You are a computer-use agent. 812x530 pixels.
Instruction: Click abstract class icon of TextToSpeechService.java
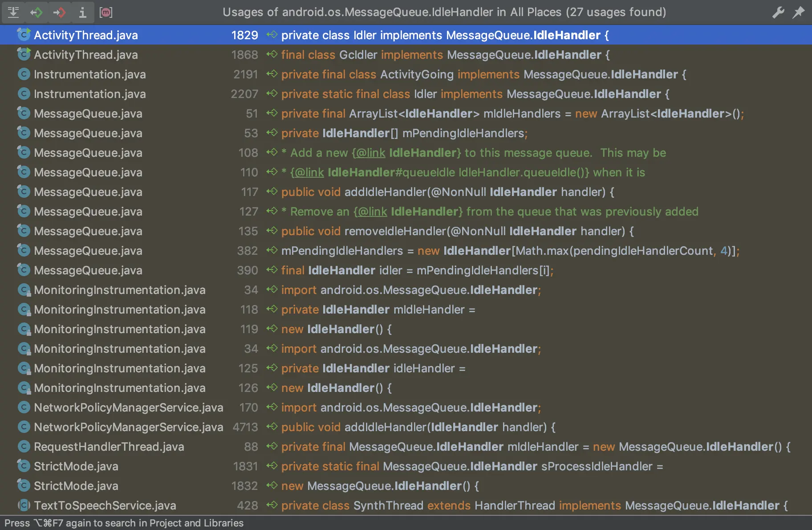(x=24, y=505)
